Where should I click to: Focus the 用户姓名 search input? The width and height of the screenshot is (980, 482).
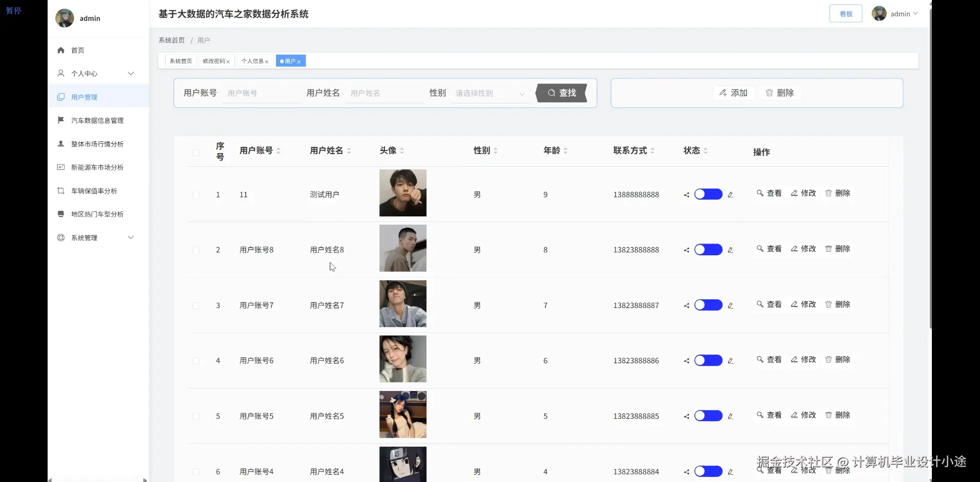[385, 93]
